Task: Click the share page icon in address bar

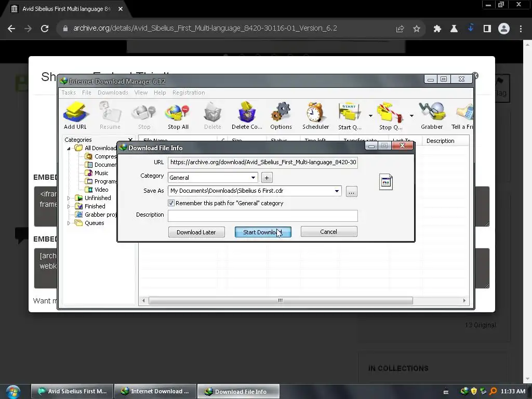Action: [x=400, y=29]
